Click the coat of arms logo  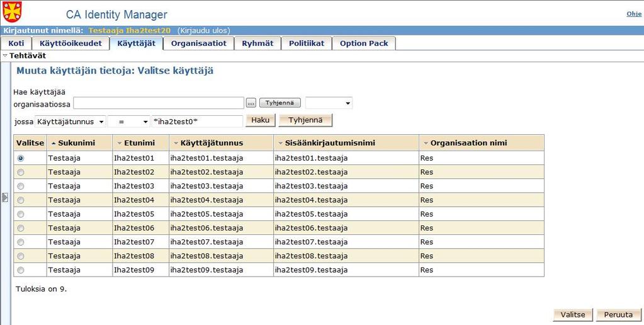[13, 12]
